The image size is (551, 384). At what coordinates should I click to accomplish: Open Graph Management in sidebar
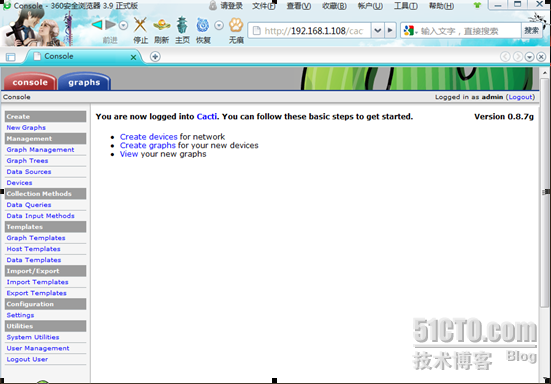pyautogui.click(x=40, y=150)
